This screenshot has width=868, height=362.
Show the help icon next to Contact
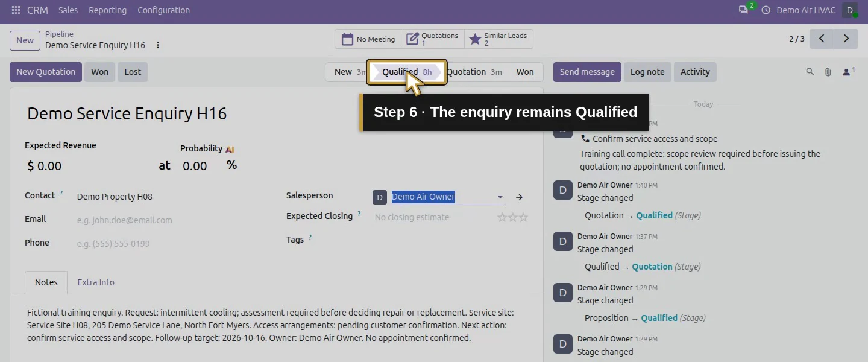[61, 193]
